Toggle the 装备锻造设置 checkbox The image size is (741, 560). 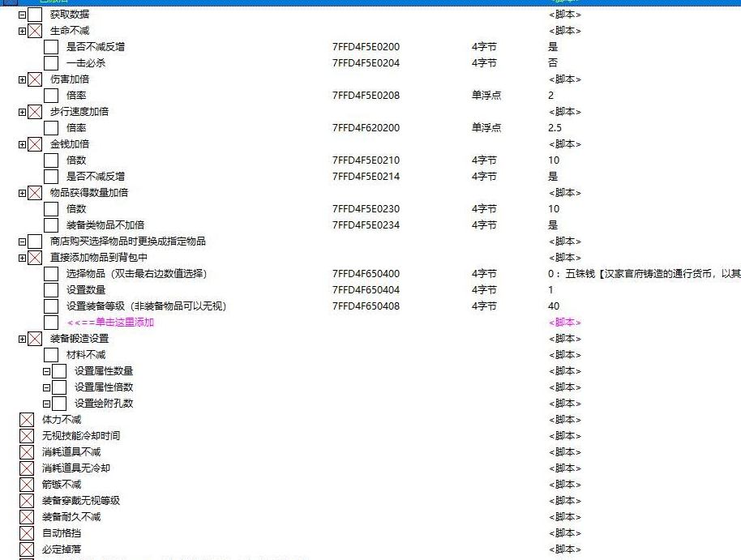(35, 339)
